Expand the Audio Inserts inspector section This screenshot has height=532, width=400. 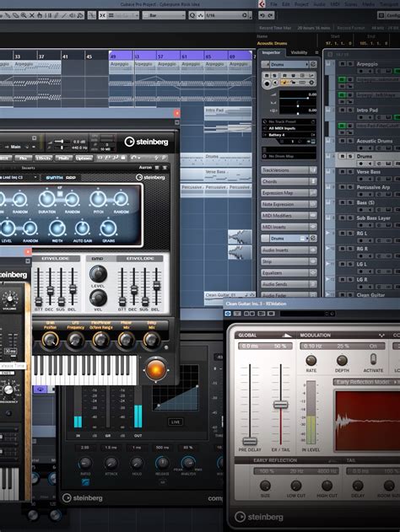(289, 250)
